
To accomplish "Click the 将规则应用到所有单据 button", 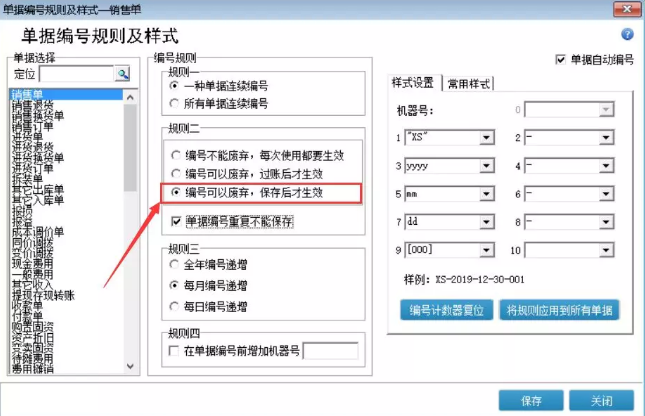I will [559, 310].
